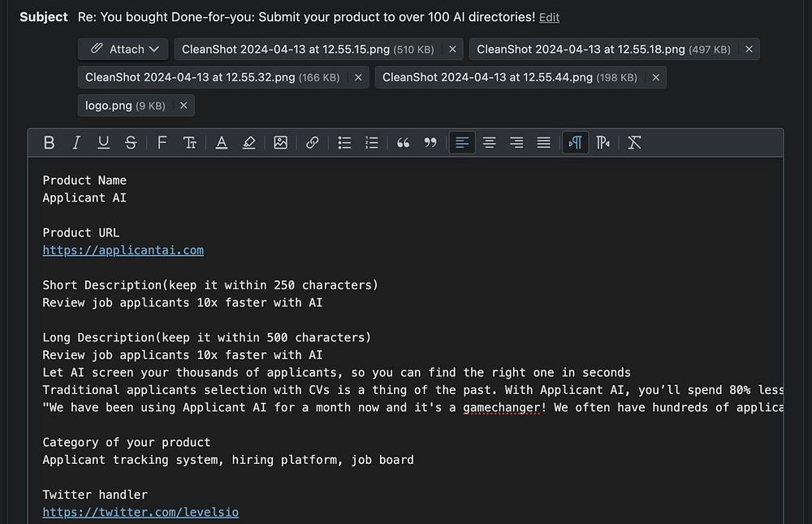Image resolution: width=812 pixels, height=524 pixels.
Task: Center align text
Action: [x=490, y=142]
